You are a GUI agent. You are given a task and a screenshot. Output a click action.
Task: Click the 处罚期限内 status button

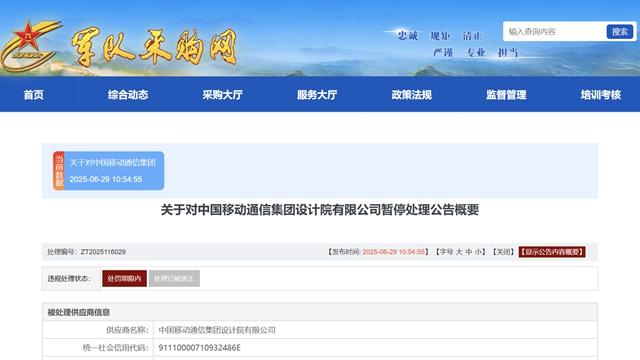(124, 278)
